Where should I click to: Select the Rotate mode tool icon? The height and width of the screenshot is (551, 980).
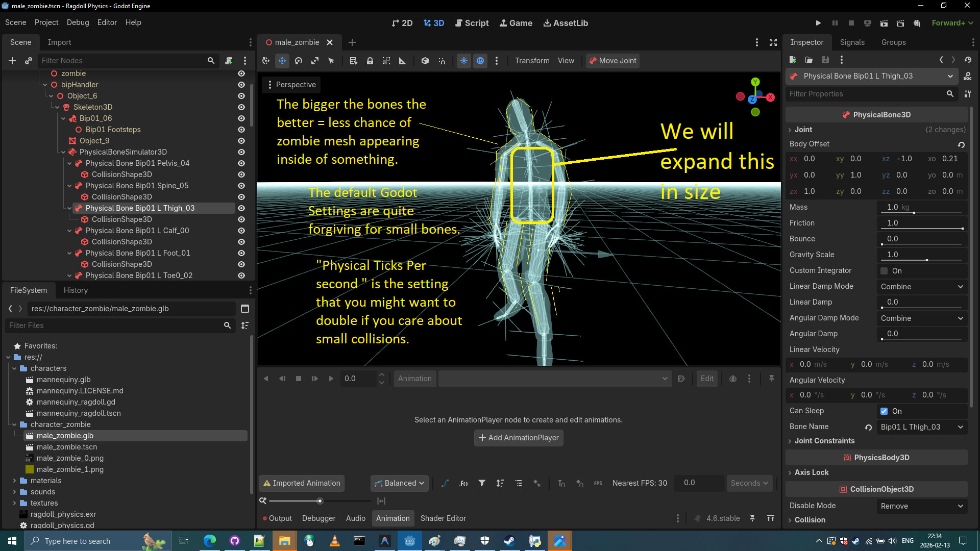(x=299, y=61)
